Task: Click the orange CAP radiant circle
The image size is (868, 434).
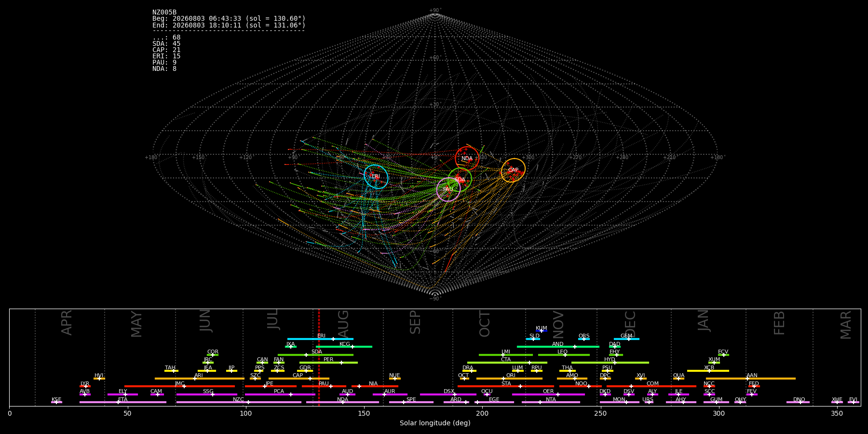Action: [513, 170]
